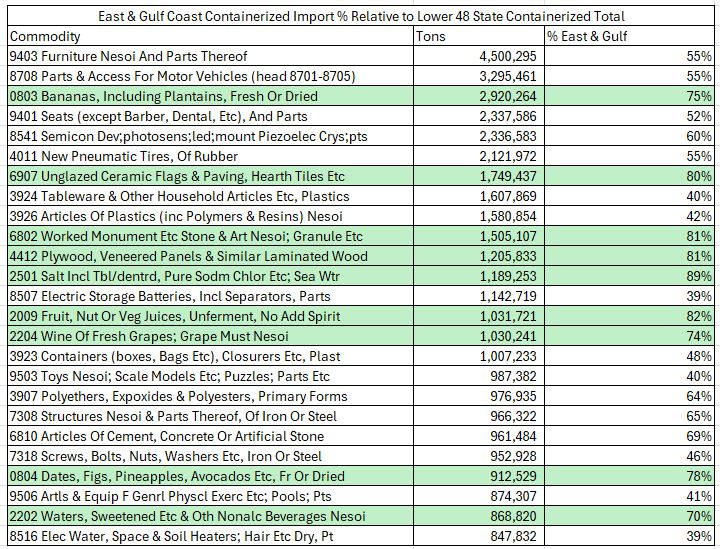Click the table title about East & Gulf Coast
This screenshot has width=720, height=549.
(361, 16)
